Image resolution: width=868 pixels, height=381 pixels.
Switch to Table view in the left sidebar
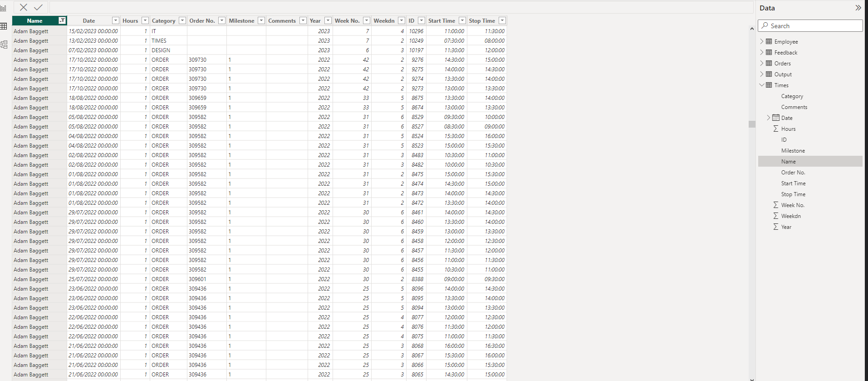(x=4, y=26)
